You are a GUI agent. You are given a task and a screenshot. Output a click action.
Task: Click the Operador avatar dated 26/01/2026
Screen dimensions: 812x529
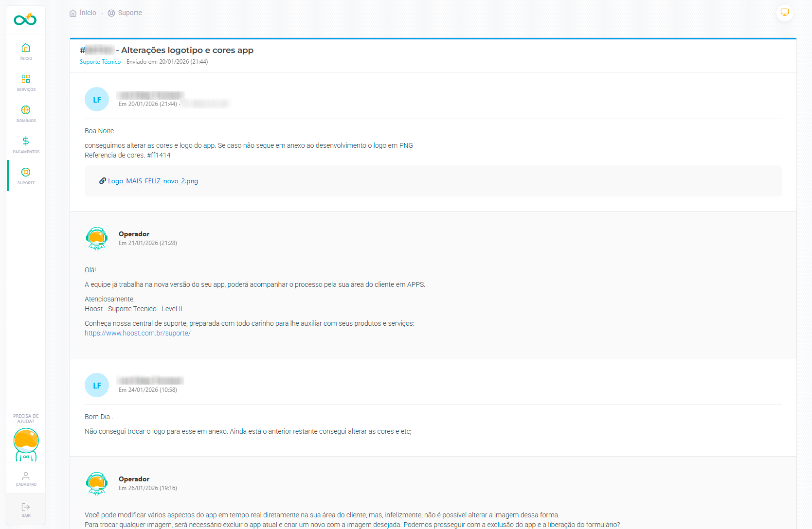pyautogui.click(x=97, y=483)
